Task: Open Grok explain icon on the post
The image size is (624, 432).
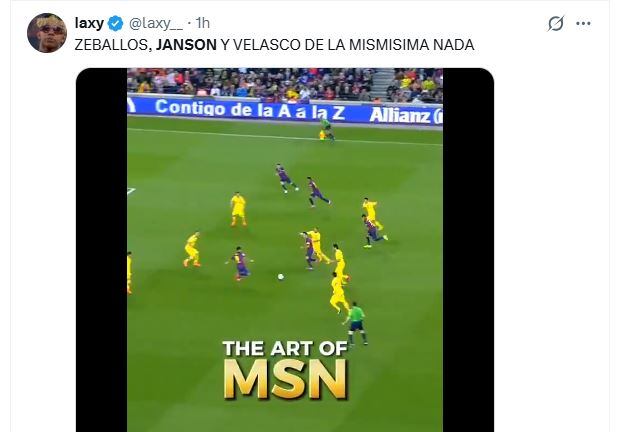Action: tap(555, 23)
